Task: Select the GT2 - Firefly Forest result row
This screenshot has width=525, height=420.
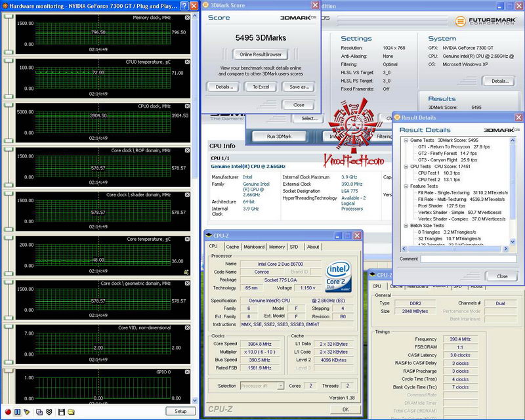Action: pos(448,154)
